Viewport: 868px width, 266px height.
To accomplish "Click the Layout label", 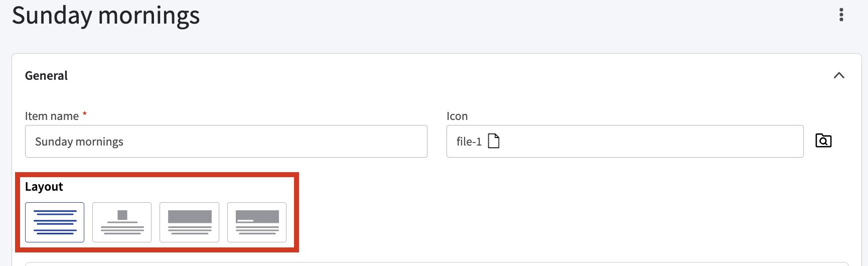I will pos(44,187).
